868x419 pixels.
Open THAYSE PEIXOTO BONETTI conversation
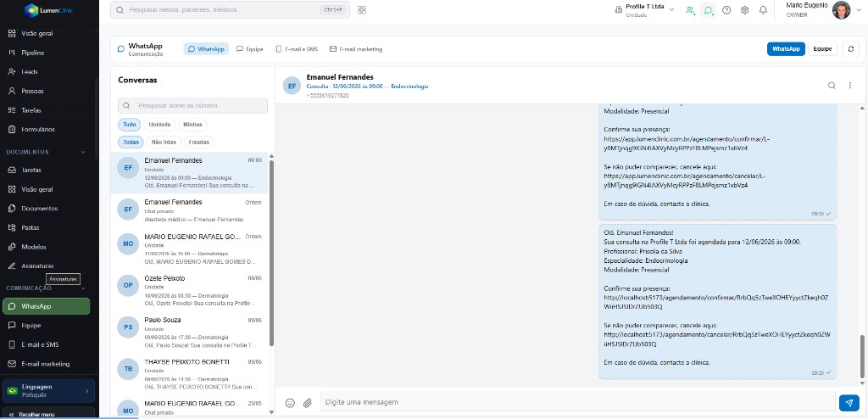(x=189, y=374)
